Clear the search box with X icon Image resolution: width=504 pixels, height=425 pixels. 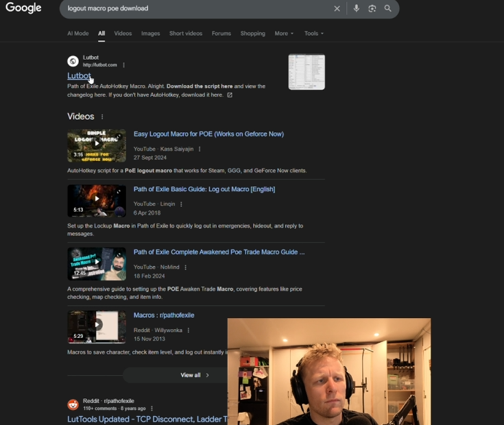pos(337,9)
